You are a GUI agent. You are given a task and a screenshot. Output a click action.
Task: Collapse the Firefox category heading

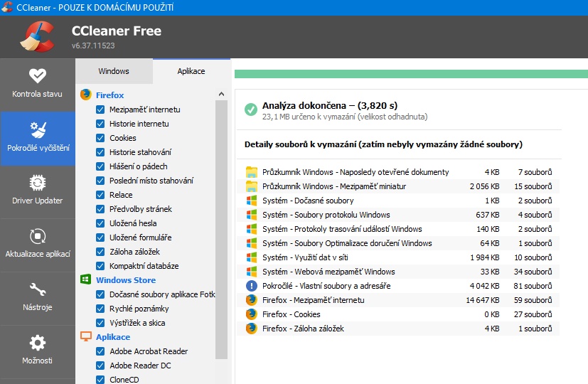click(110, 95)
